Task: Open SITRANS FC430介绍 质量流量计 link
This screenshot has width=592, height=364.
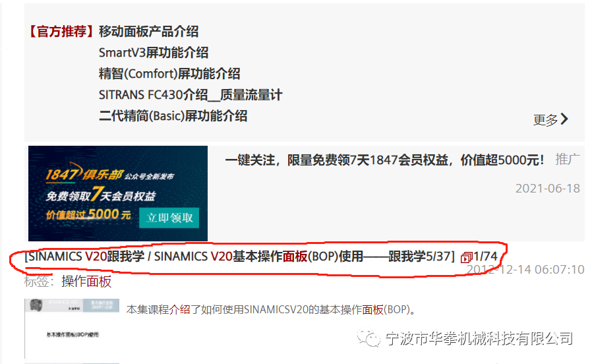Action: point(191,95)
